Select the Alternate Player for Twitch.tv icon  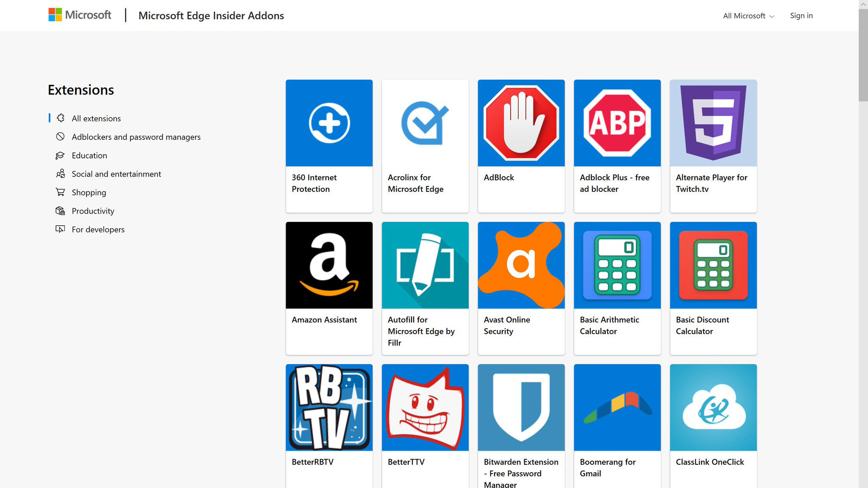pos(713,123)
